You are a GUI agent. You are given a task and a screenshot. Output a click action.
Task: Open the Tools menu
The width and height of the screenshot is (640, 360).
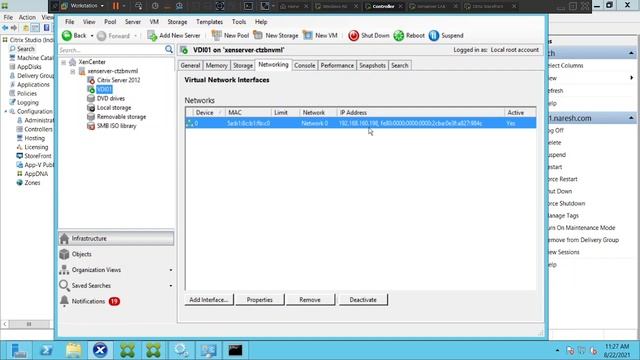click(239, 22)
